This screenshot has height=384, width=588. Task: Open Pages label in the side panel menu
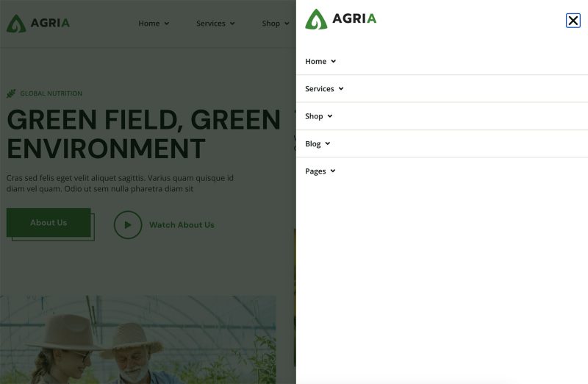315,171
